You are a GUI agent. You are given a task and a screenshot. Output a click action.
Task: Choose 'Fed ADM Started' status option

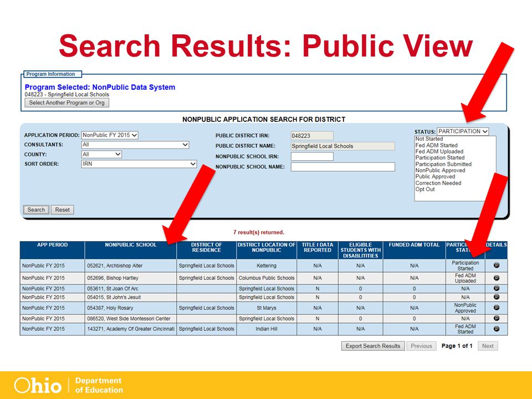(437, 145)
